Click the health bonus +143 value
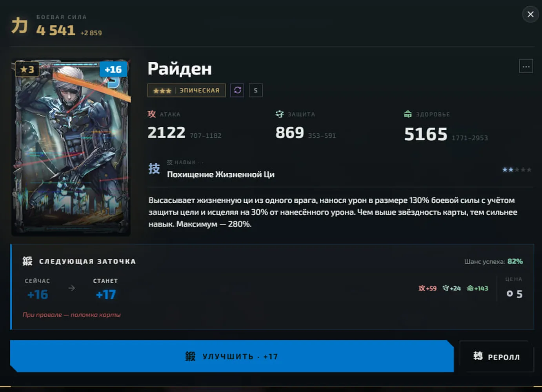 click(477, 288)
